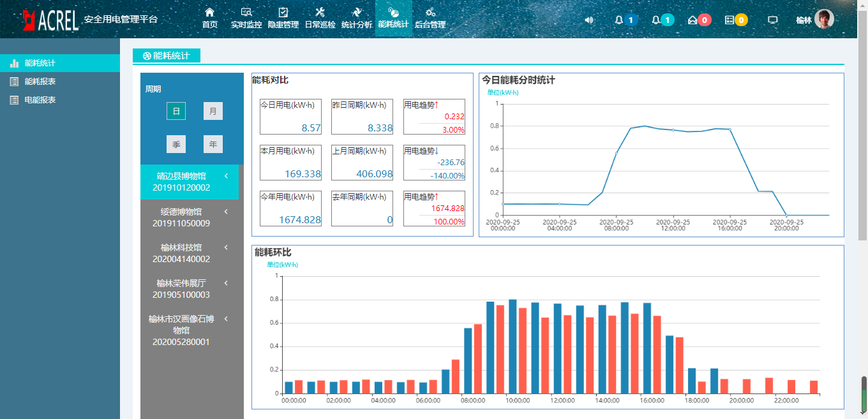Open the user avatar profile picture

[x=824, y=19]
